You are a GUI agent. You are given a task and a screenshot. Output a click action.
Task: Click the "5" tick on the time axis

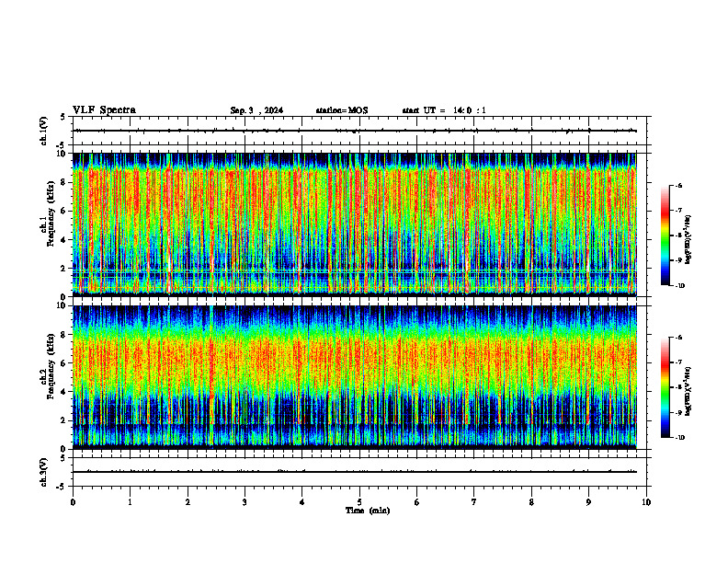[x=359, y=502]
